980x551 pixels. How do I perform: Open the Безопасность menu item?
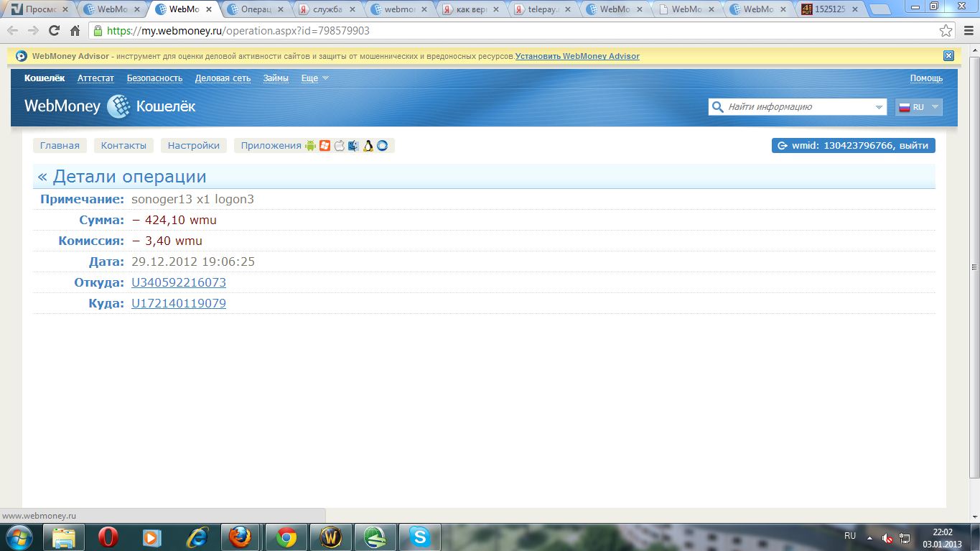(155, 78)
